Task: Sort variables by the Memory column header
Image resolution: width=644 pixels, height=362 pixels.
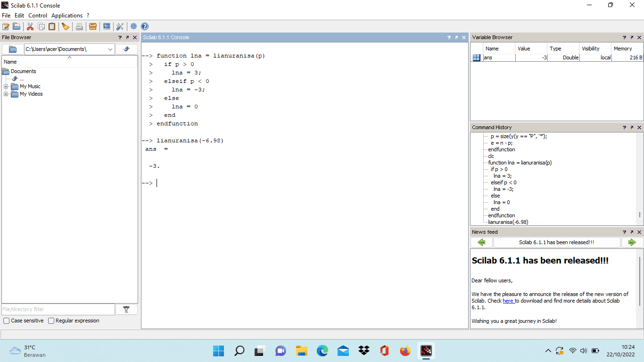Action: [627, 49]
